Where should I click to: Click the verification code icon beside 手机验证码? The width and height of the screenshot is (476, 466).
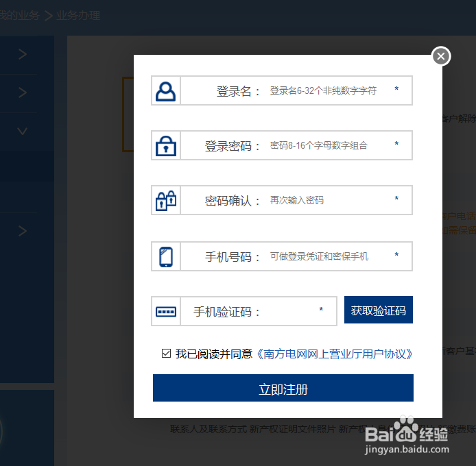point(166,312)
